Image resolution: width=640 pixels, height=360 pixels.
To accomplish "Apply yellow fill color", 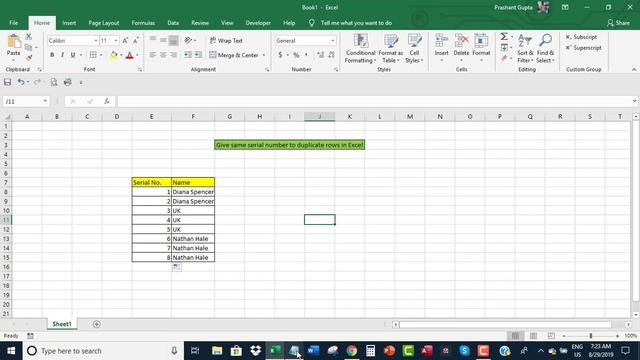I will point(113,55).
